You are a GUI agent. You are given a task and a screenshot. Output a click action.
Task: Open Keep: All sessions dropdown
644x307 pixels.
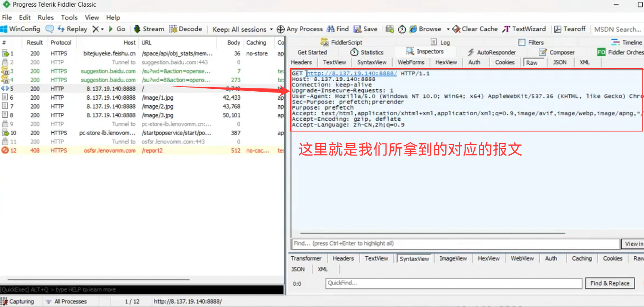243,29
